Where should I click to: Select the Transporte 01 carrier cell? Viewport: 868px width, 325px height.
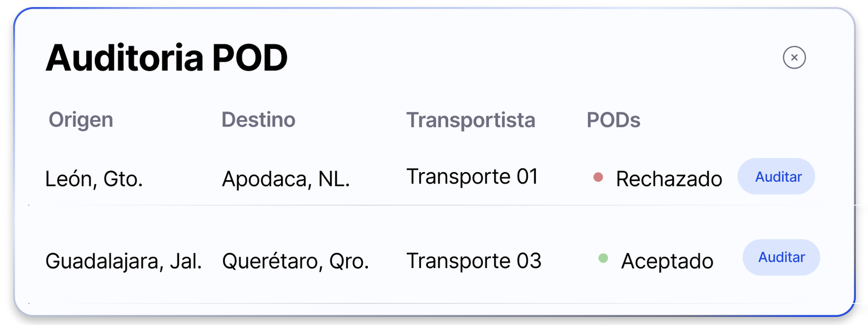tap(473, 177)
